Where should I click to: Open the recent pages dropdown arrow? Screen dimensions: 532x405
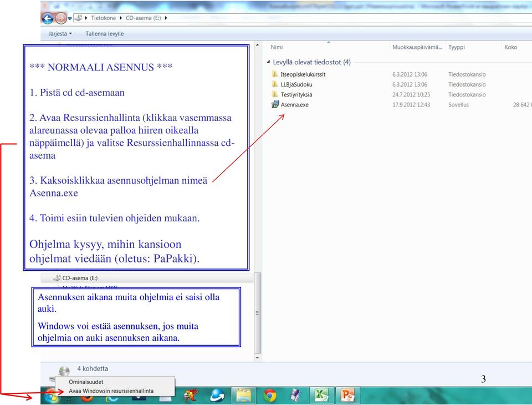(70, 19)
